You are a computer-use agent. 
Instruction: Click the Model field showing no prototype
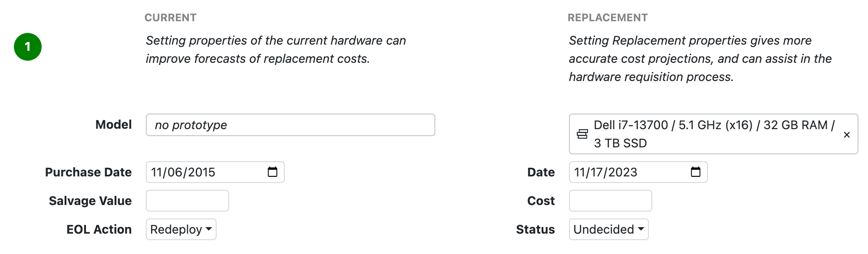pos(290,125)
